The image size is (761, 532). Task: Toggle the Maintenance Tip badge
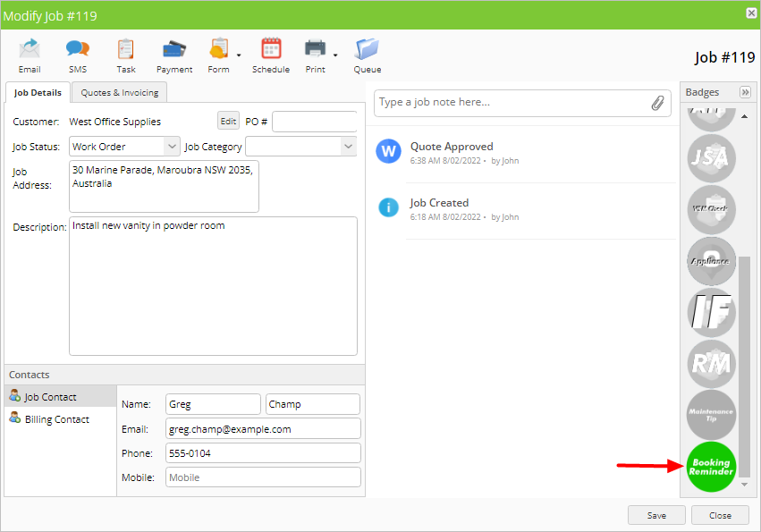[712, 415]
